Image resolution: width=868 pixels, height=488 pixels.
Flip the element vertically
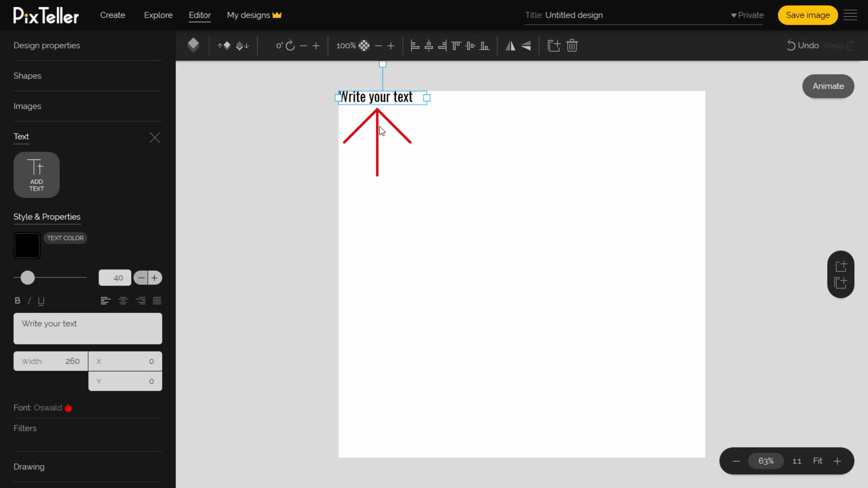click(526, 46)
